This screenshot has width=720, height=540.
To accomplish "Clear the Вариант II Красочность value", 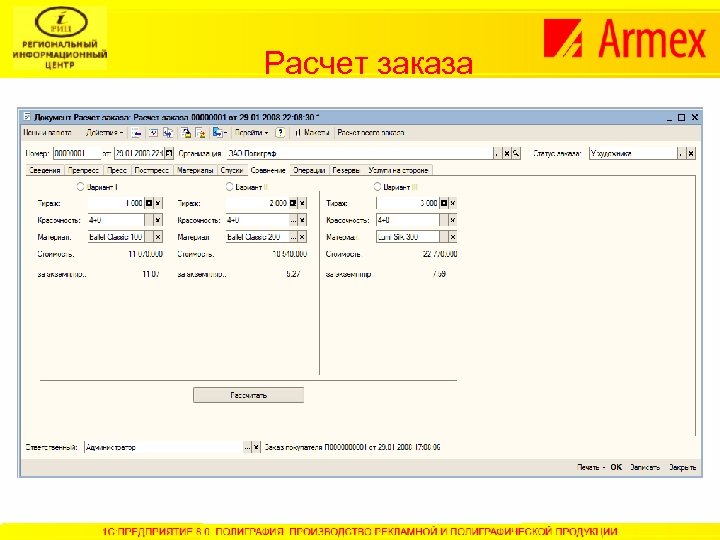I will click(302, 220).
